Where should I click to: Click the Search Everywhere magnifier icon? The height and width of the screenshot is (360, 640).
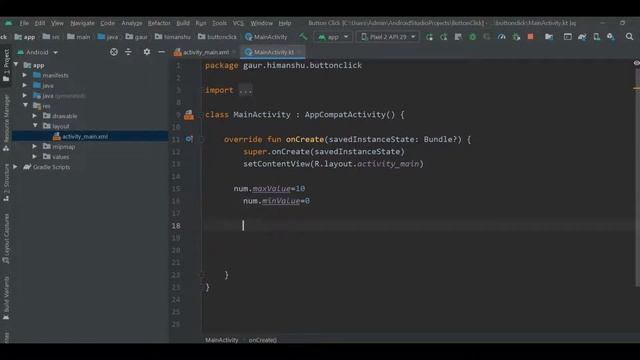pyautogui.click(x=629, y=37)
